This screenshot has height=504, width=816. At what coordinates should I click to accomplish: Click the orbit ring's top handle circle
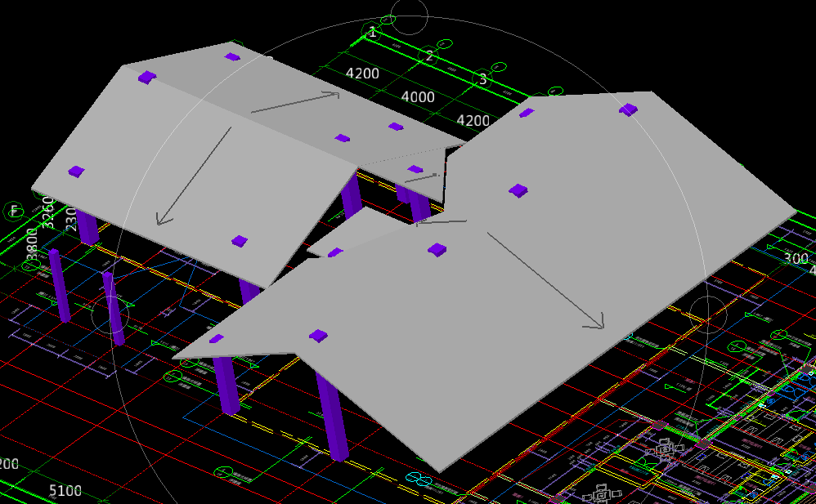(409, 16)
